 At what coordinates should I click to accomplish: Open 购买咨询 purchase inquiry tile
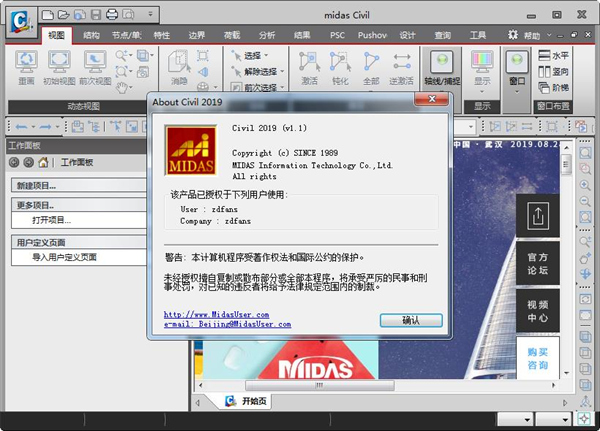point(538,358)
